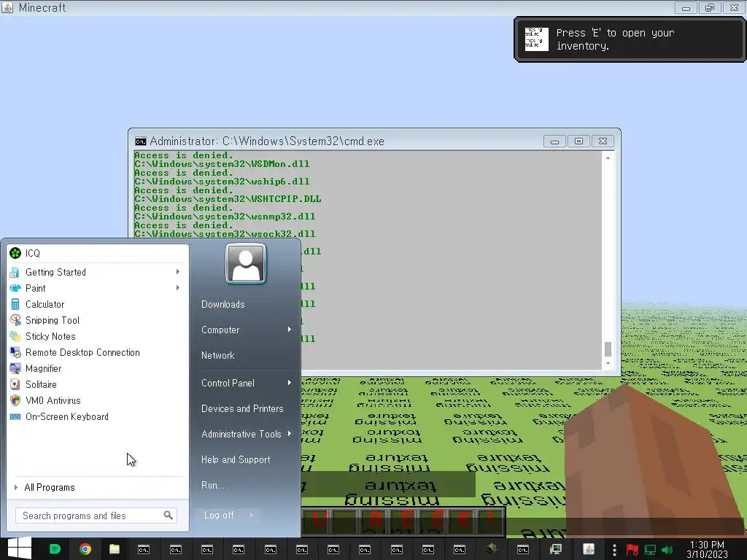
Task: Click the cmd window title text
Action: click(267, 141)
